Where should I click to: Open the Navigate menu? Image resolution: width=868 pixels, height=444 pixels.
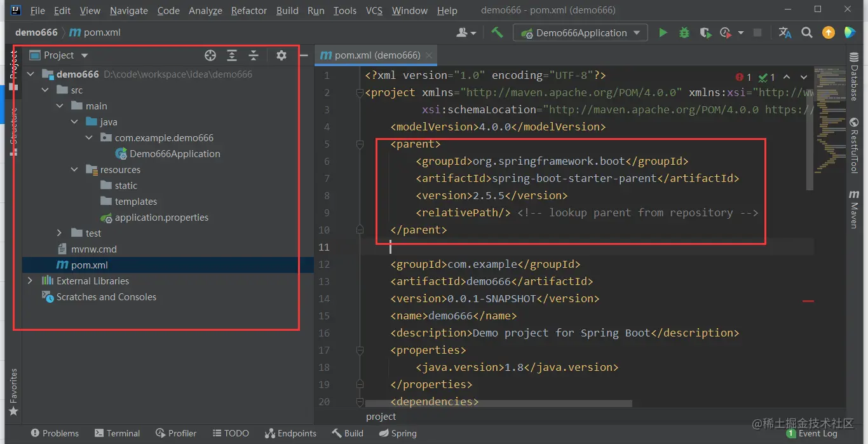[128, 10]
